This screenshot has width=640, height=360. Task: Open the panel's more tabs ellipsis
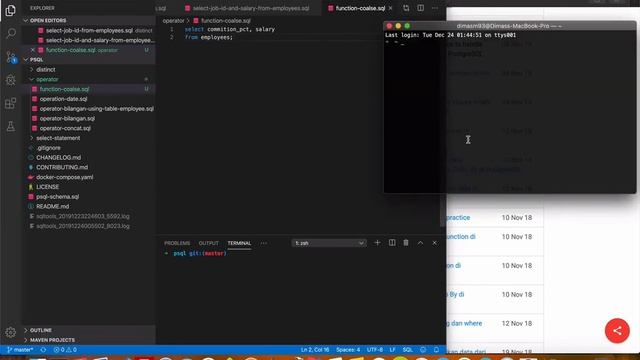coord(264,243)
